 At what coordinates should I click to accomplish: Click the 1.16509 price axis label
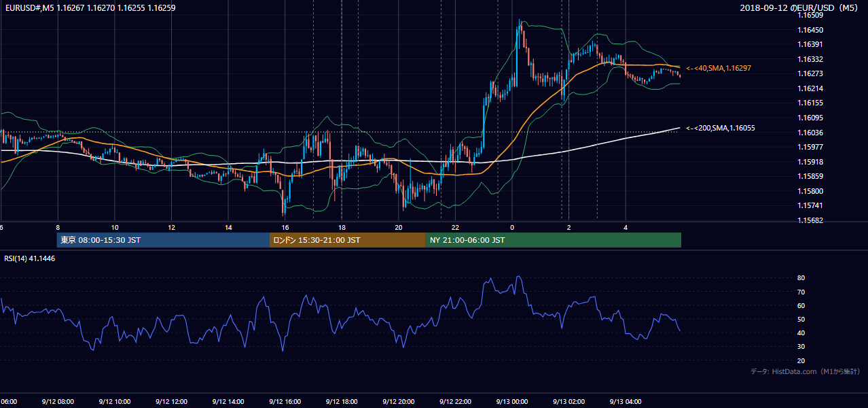coord(810,15)
